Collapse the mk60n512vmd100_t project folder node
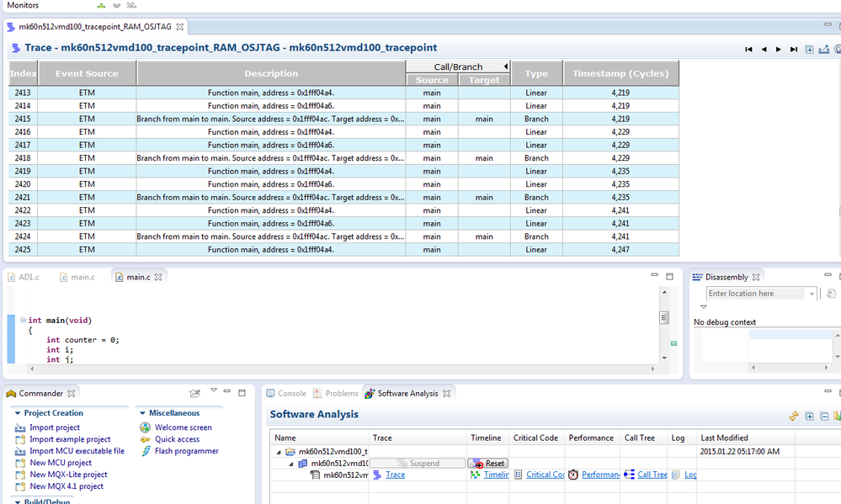Viewport: 841px width, 504px height. [279, 452]
